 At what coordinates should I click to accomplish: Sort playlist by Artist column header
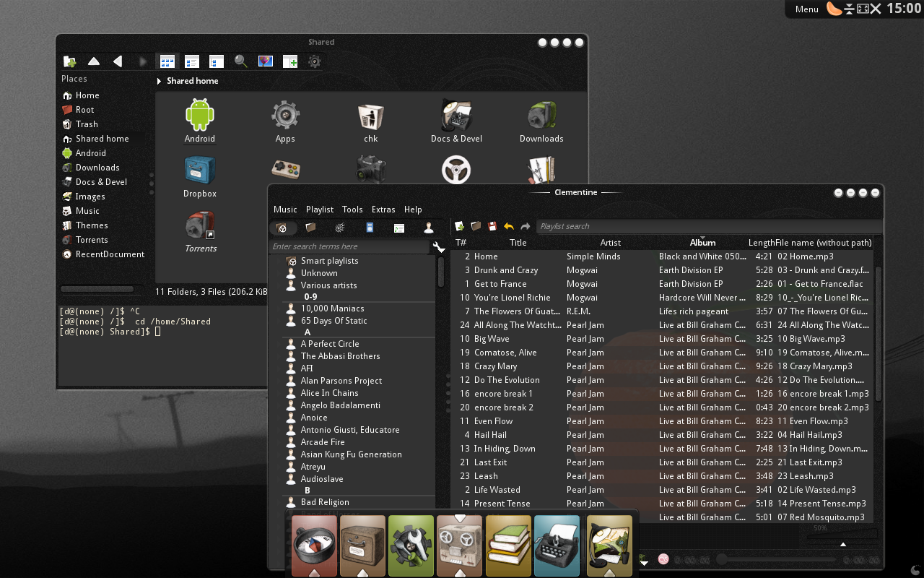tap(611, 243)
